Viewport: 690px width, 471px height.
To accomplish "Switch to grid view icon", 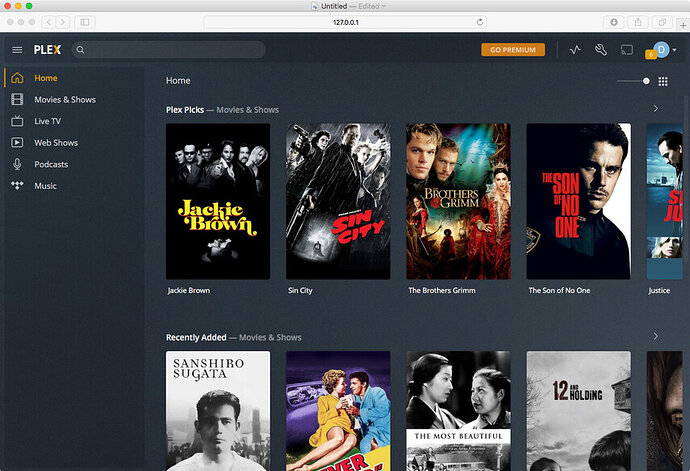I will click(663, 81).
